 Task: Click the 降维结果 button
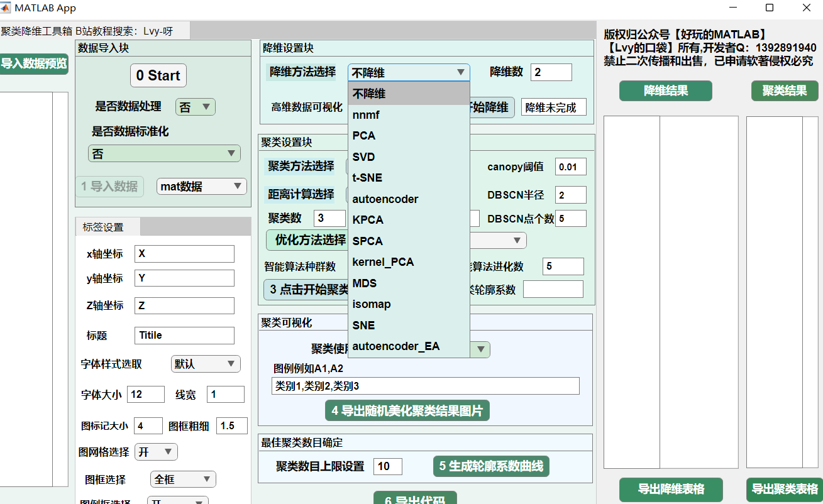[x=665, y=91]
